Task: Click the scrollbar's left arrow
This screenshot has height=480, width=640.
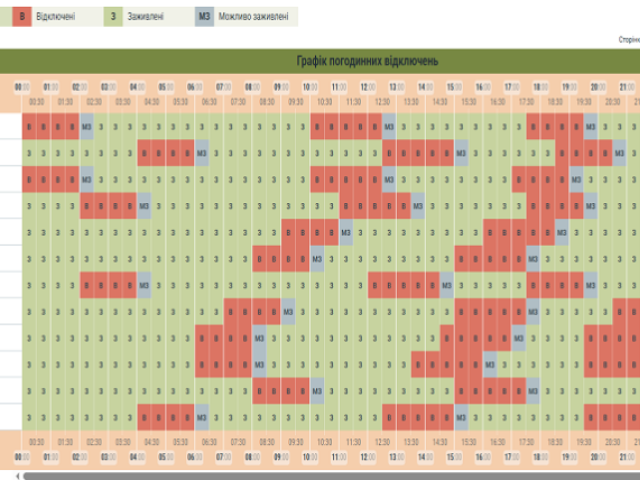Action: point(18,475)
